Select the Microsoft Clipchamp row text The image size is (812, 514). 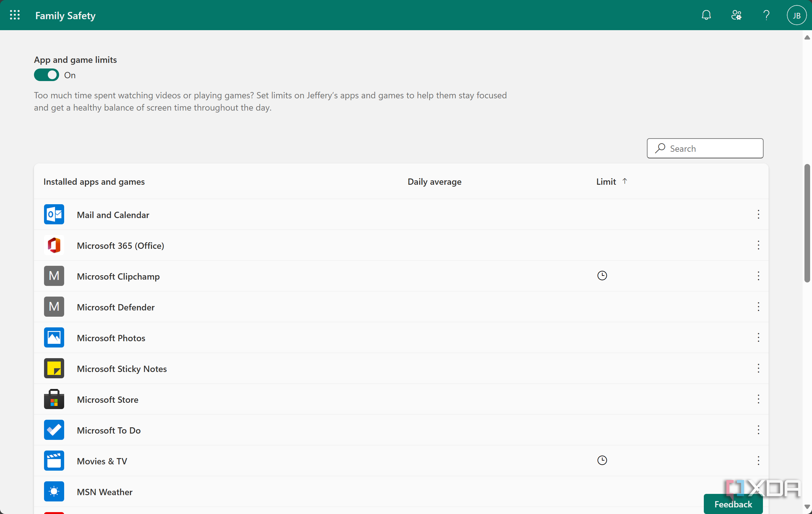point(118,276)
